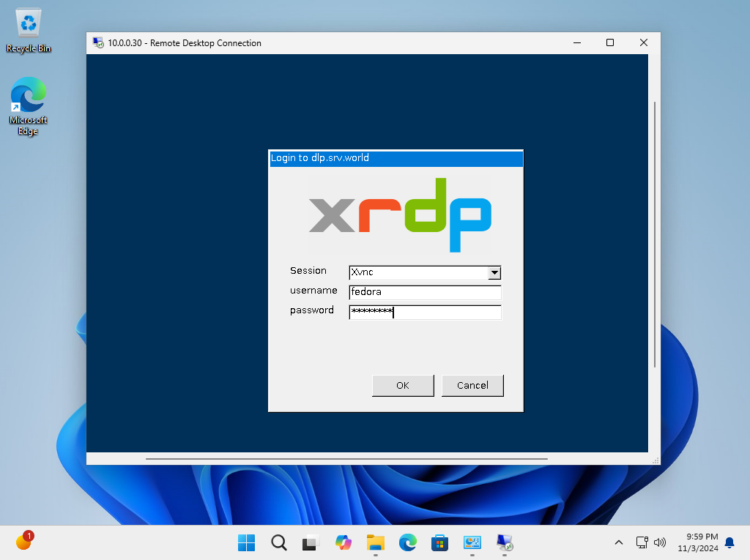Open the notification bell
The width and height of the screenshot is (750, 560).
point(729,542)
